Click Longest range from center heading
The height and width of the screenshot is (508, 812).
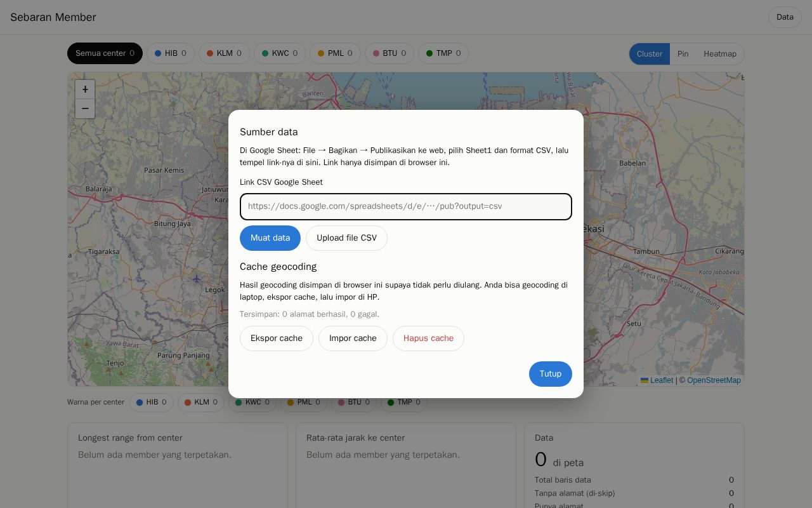click(x=130, y=438)
